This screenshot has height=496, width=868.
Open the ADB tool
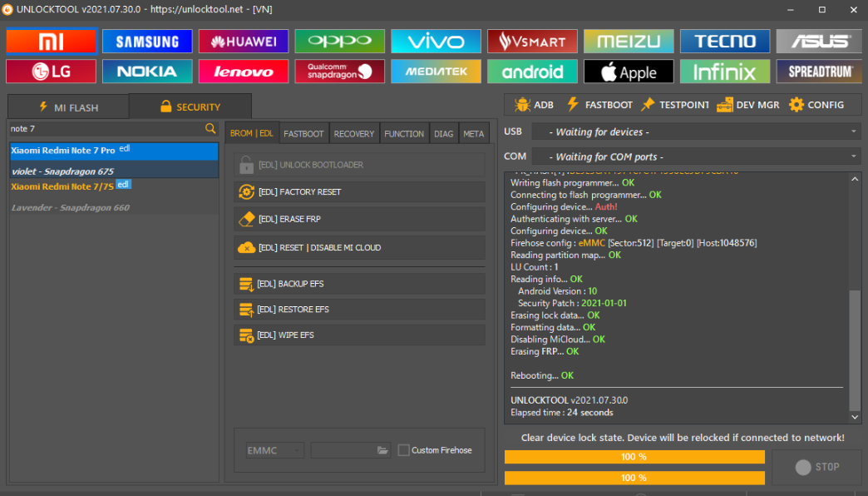click(535, 105)
